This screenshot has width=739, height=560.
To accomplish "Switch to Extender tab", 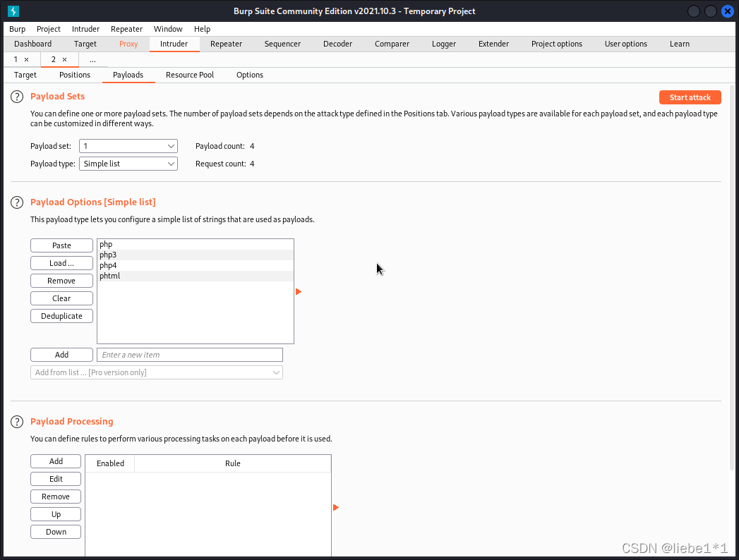I will pyautogui.click(x=493, y=44).
